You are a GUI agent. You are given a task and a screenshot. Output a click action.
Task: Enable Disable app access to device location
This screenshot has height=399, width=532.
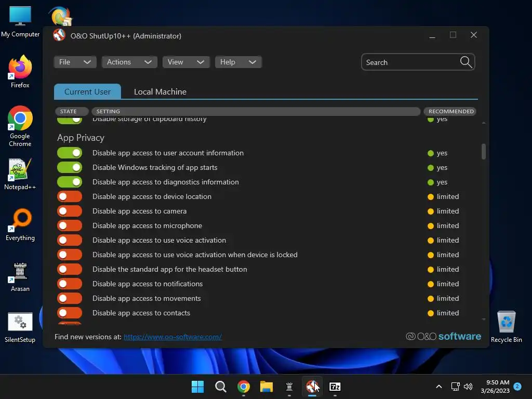pos(70,196)
